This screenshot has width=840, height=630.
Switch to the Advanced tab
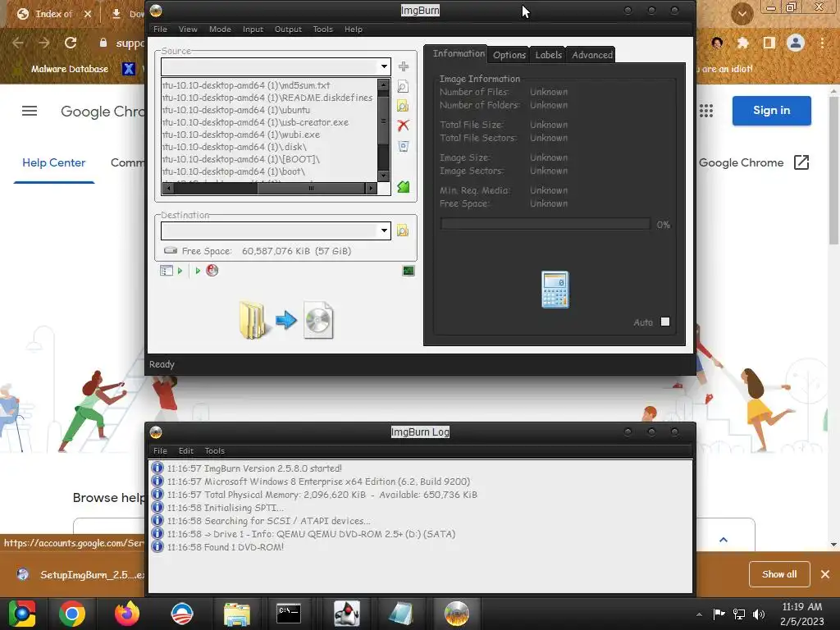pos(592,55)
